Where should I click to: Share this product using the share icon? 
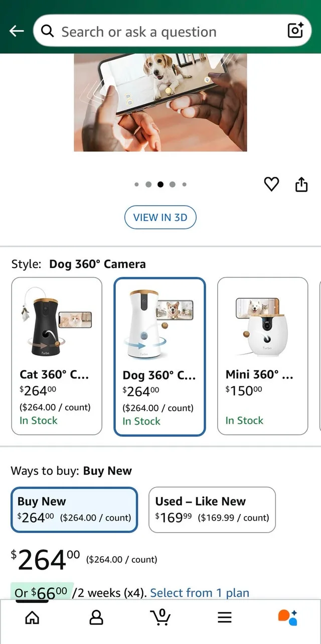(301, 184)
